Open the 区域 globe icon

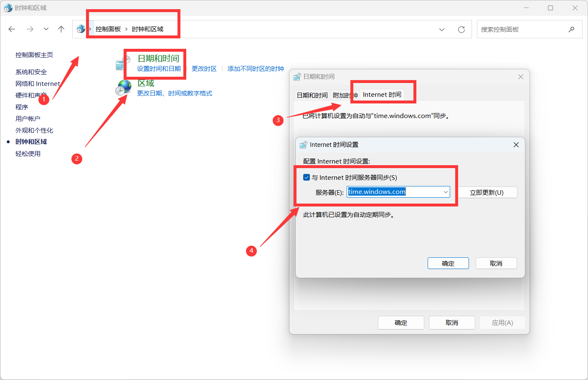coord(124,88)
